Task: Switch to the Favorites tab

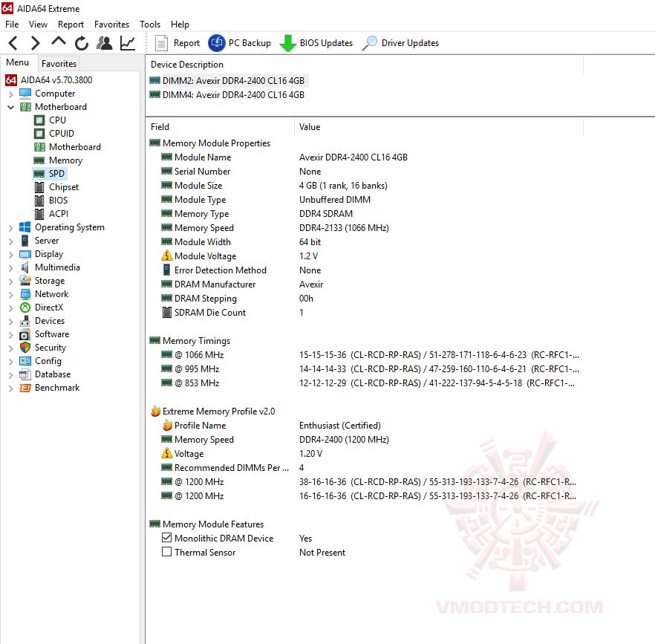Action: click(x=59, y=64)
